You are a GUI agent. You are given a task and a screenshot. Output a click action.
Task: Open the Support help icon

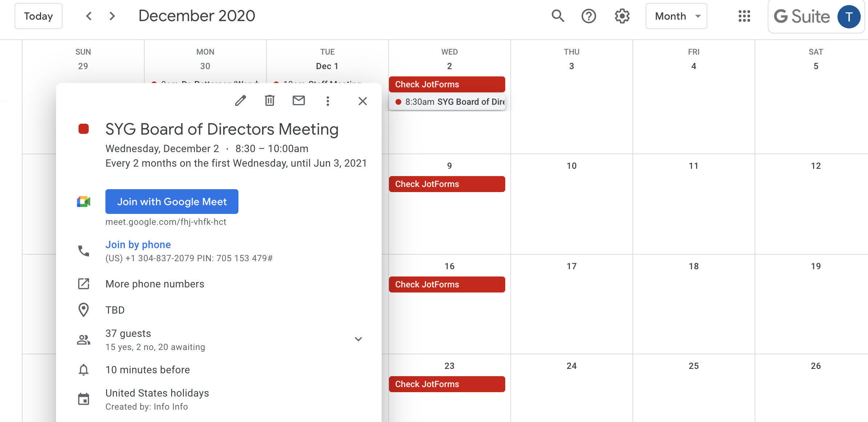588,16
